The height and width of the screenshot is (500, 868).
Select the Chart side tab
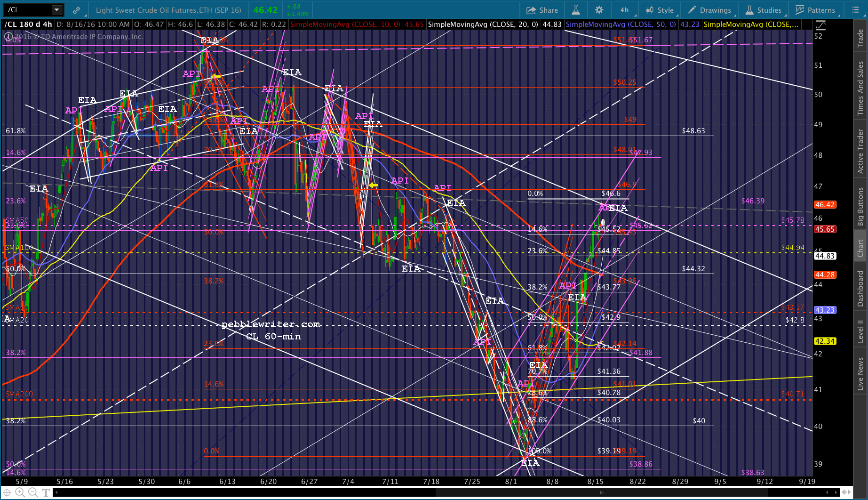click(x=860, y=248)
